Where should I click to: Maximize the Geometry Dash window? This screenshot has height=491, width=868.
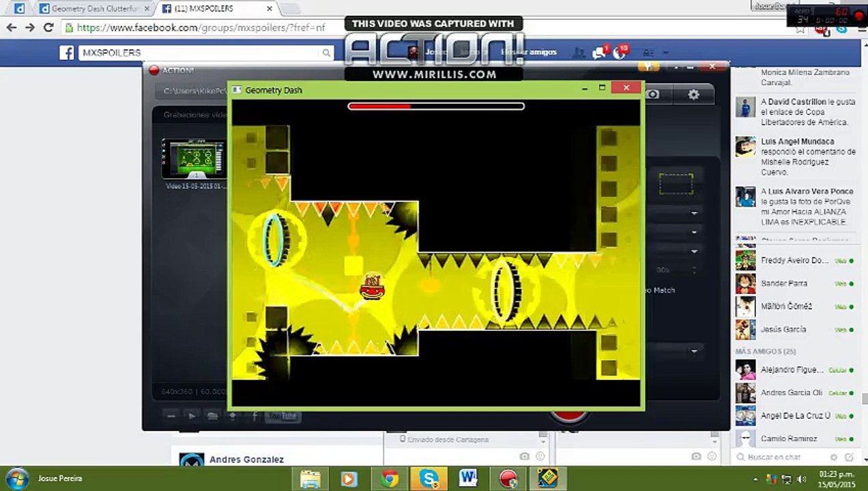click(602, 88)
